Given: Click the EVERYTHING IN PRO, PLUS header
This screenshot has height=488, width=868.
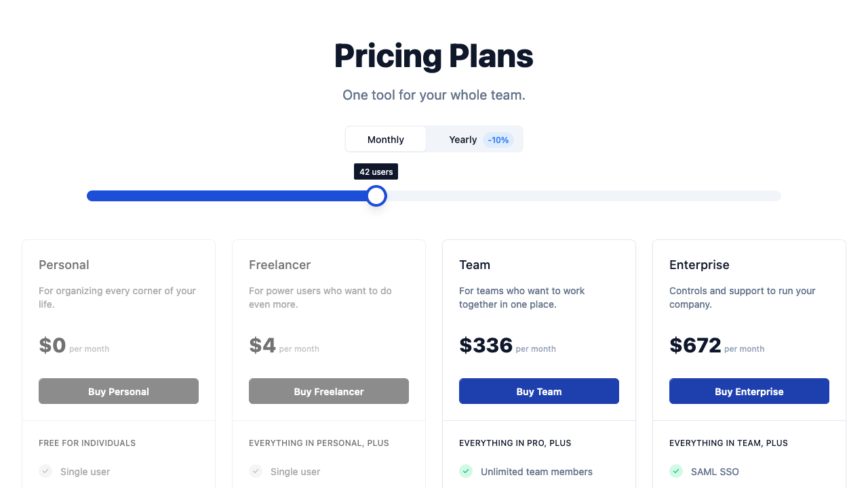Looking at the screenshot, I should point(515,443).
